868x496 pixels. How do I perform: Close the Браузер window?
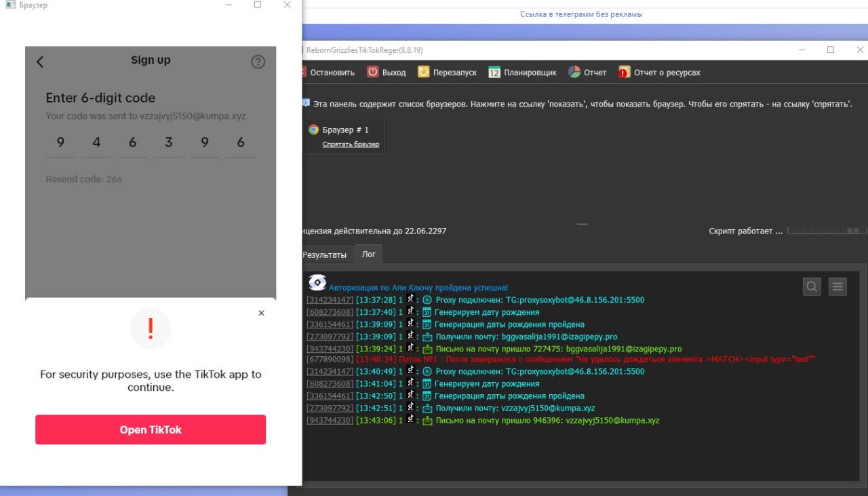[x=287, y=5]
